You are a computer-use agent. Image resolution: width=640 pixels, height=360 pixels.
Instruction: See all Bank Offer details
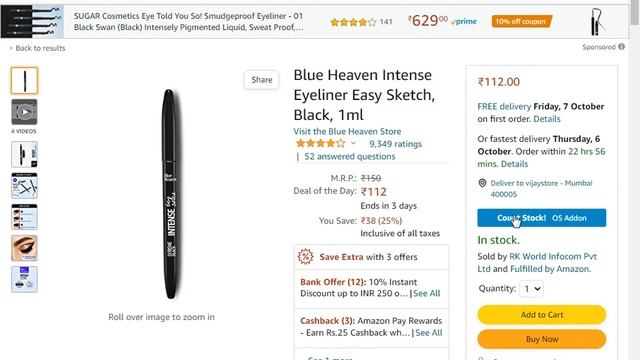[x=427, y=293]
